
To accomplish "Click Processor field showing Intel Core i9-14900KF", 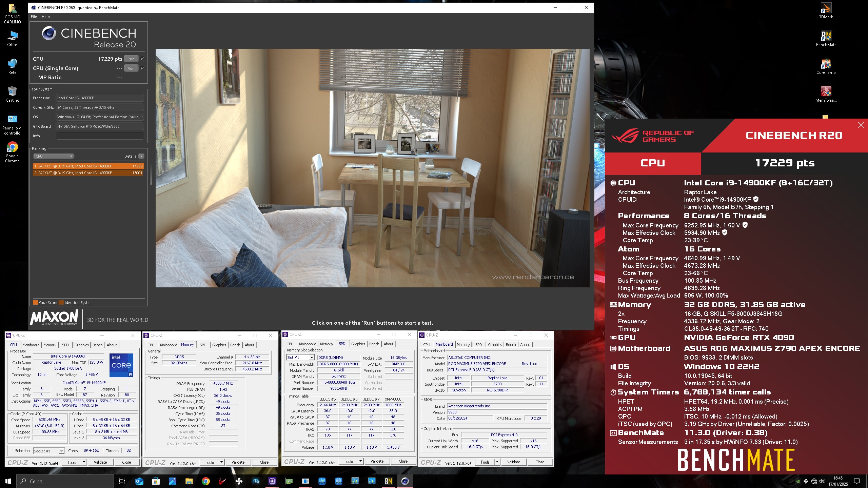I will [x=100, y=98].
